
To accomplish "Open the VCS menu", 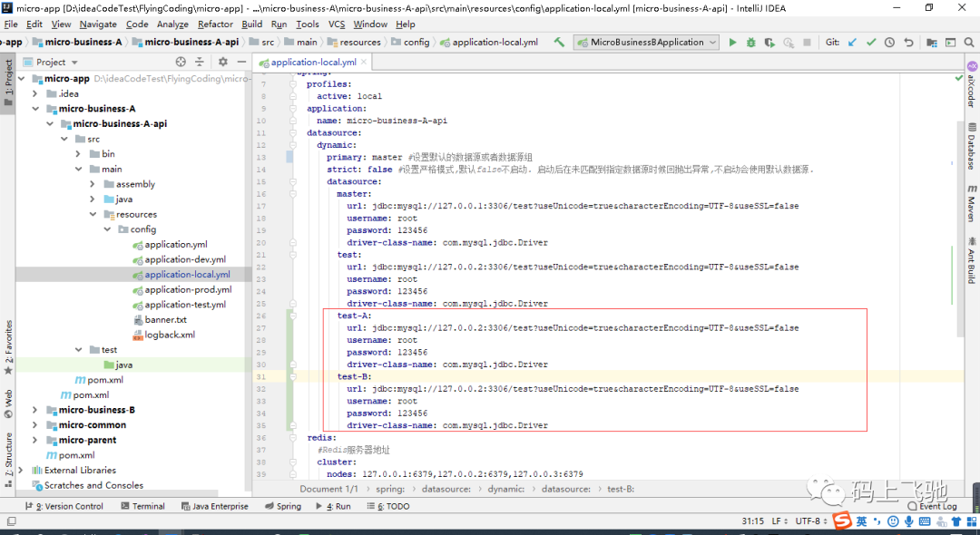I will point(337,24).
